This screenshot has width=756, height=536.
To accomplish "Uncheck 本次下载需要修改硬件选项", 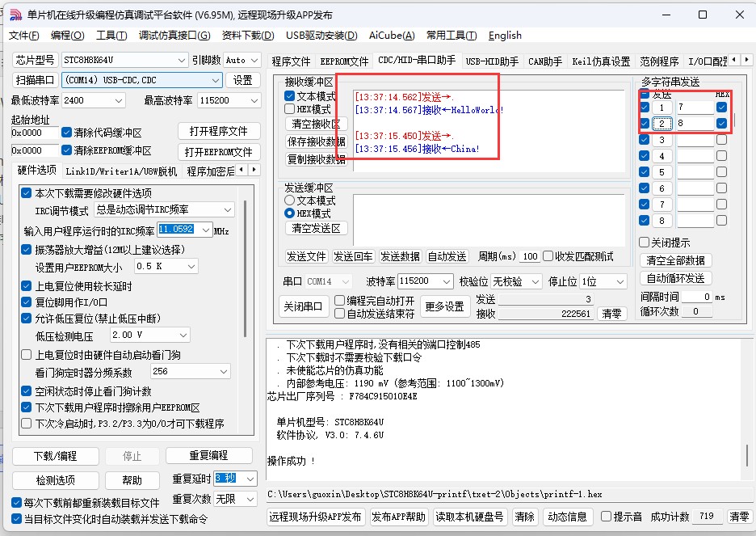I will point(27,193).
